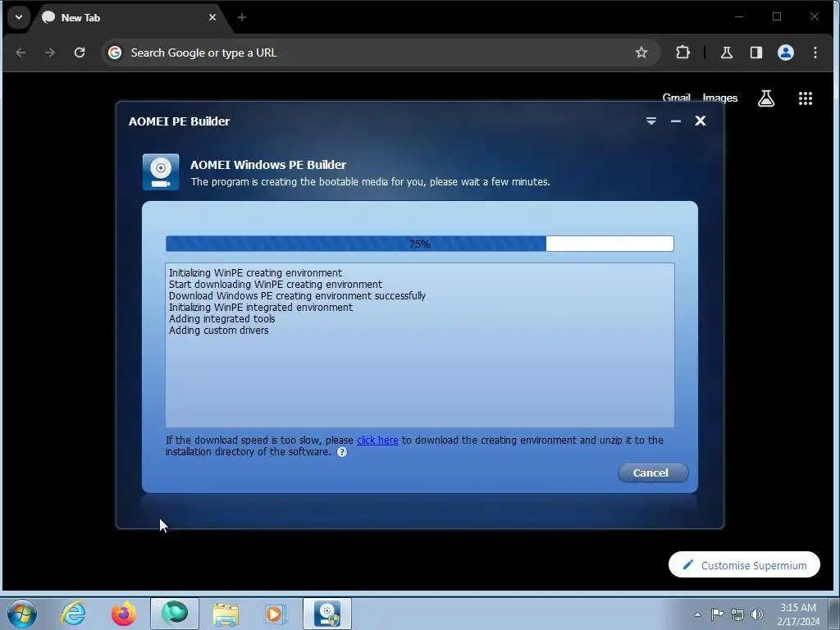The image size is (840, 630).
Task: Open the browser profile avatar
Action: [x=785, y=52]
